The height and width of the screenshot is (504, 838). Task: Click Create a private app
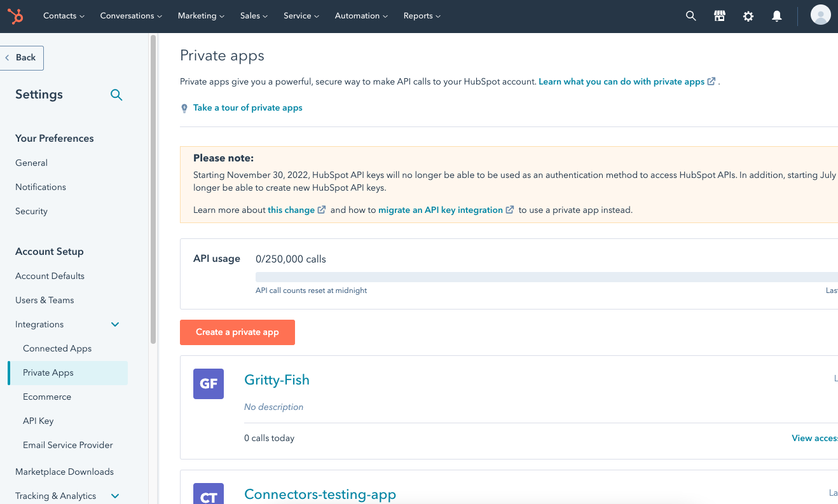click(x=237, y=332)
